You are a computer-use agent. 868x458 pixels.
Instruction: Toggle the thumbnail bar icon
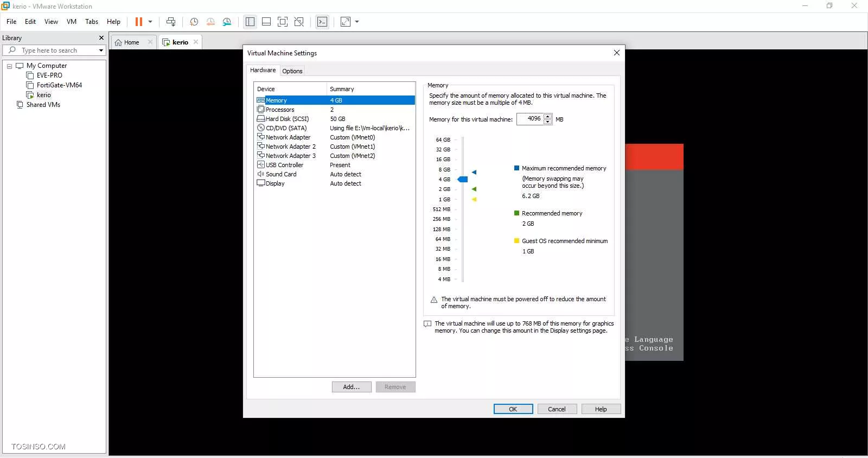click(x=266, y=22)
